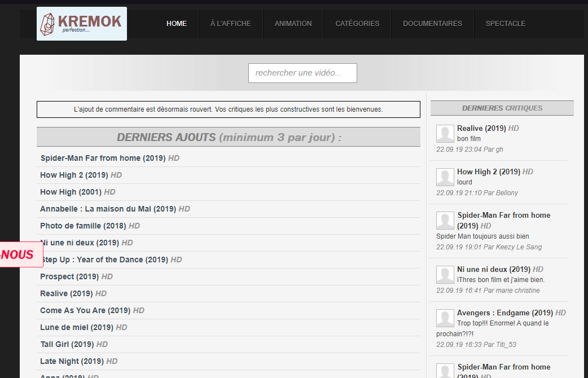Open Late Night (2019) movie link
This screenshot has height=378, width=588.
tap(79, 361)
